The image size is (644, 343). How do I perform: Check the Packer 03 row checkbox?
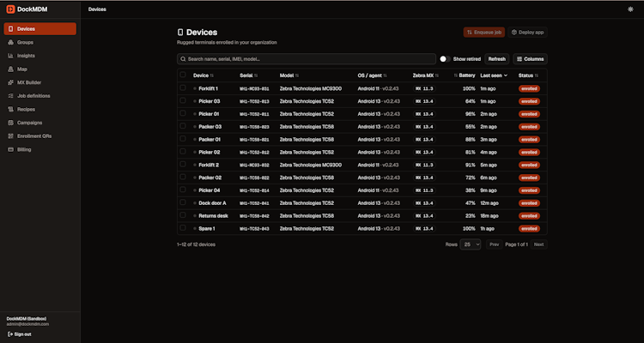[183, 126]
